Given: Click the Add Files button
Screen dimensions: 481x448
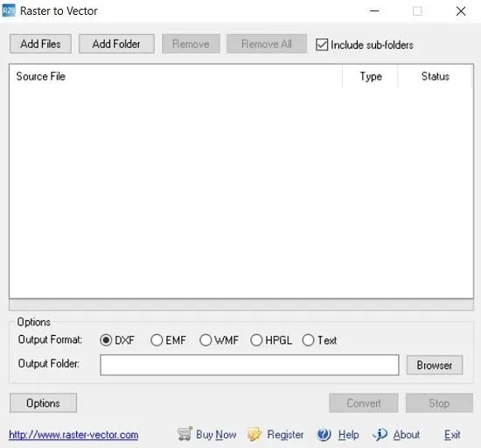Looking at the screenshot, I should [40, 44].
